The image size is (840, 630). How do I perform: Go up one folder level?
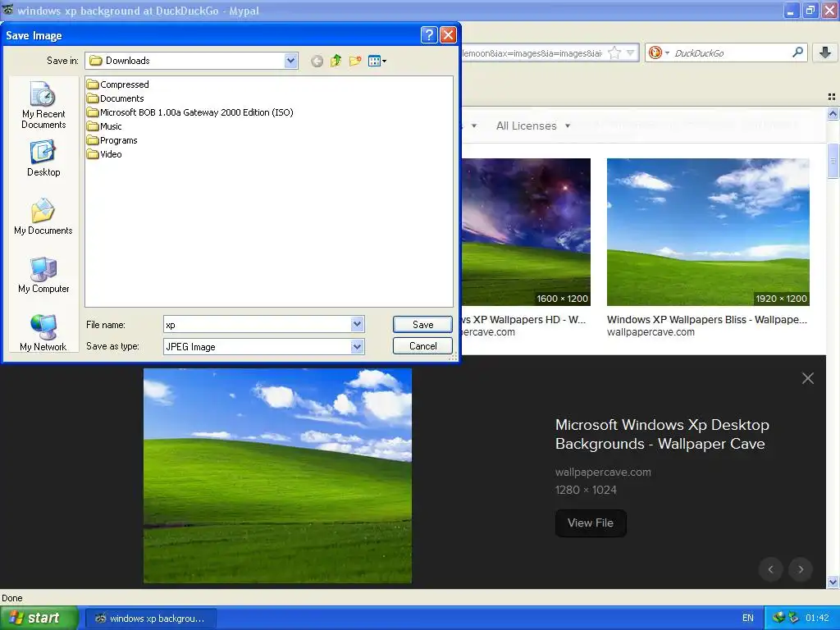(x=336, y=61)
